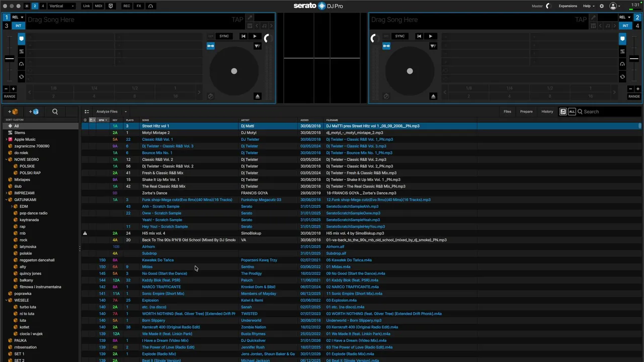
Task: Jump to track start on deck 1
Action: pos(244,36)
